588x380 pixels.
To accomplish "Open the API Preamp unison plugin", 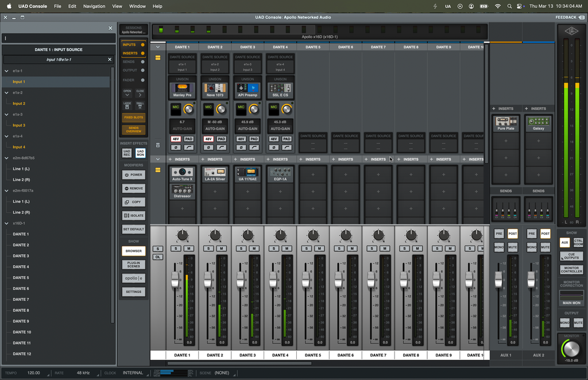I will (247, 90).
